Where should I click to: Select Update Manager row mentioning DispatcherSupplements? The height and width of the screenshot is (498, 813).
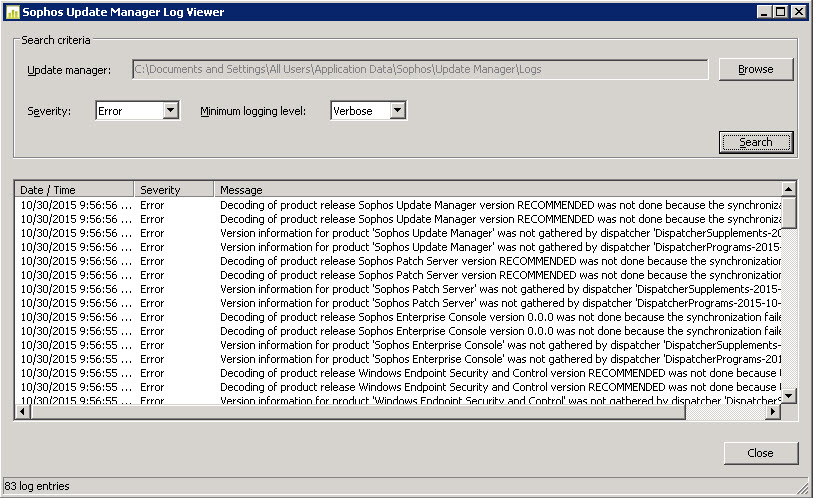tap(398, 233)
